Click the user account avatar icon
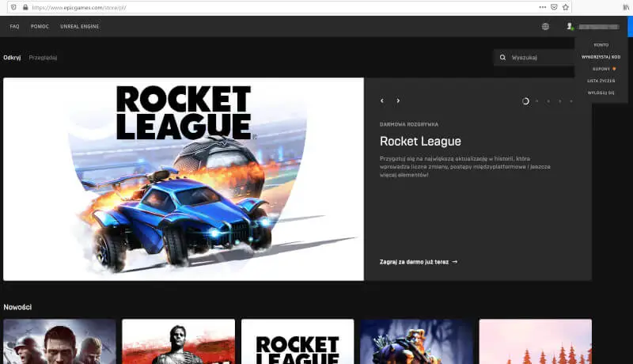 (x=569, y=26)
